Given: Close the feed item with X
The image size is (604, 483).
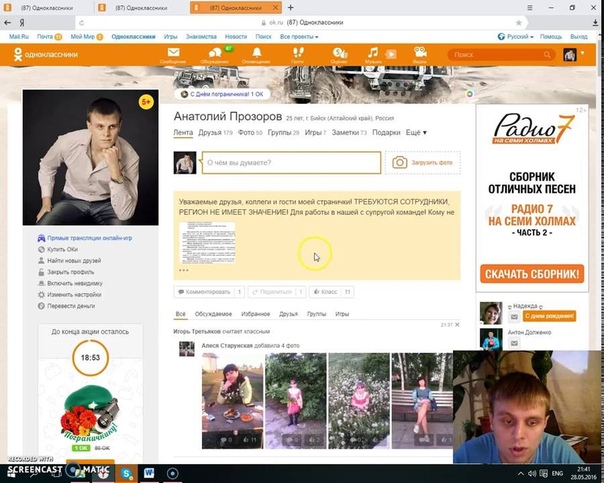Looking at the screenshot, I should click(457, 325).
